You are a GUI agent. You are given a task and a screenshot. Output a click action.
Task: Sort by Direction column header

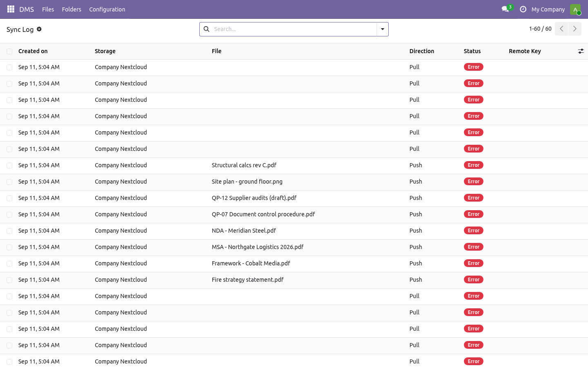tap(422, 51)
